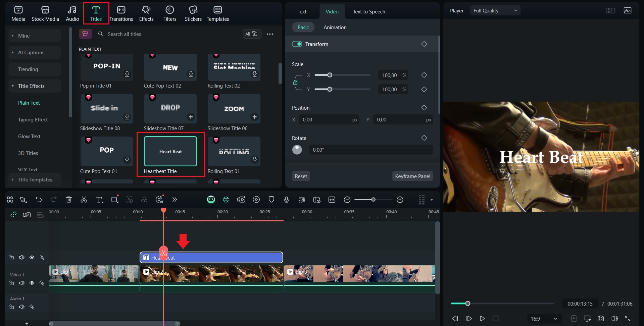Open the Full Quality dropdown
Screen dimensions: 644x326
point(495,10)
